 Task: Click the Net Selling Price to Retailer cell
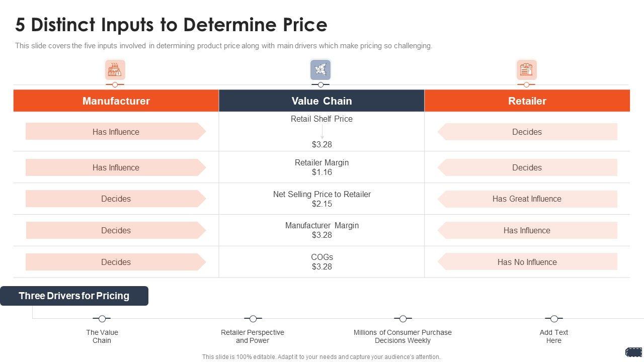click(x=321, y=199)
